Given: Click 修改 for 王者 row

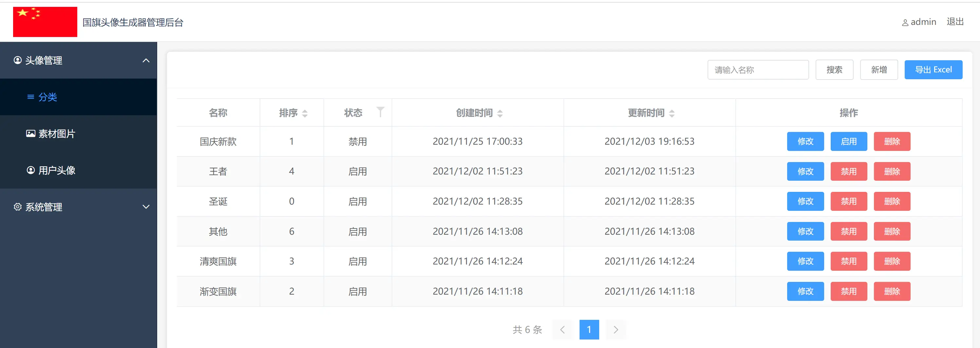Looking at the screenshot, I should (805, 172).
